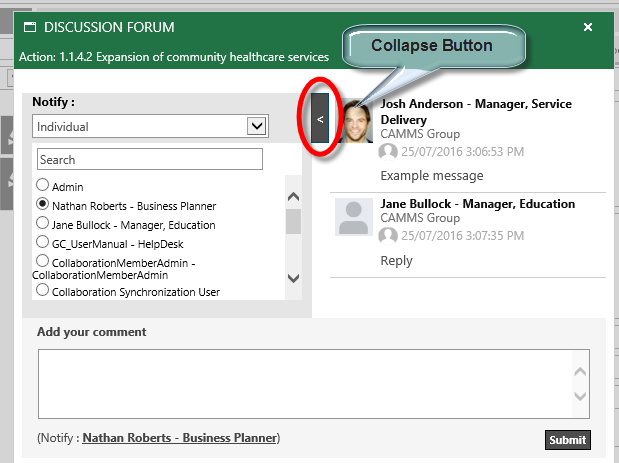
Task: Select GC_UserManual - HelpDesk radio option
Action: pyautogui.click(x=42, y=242)
